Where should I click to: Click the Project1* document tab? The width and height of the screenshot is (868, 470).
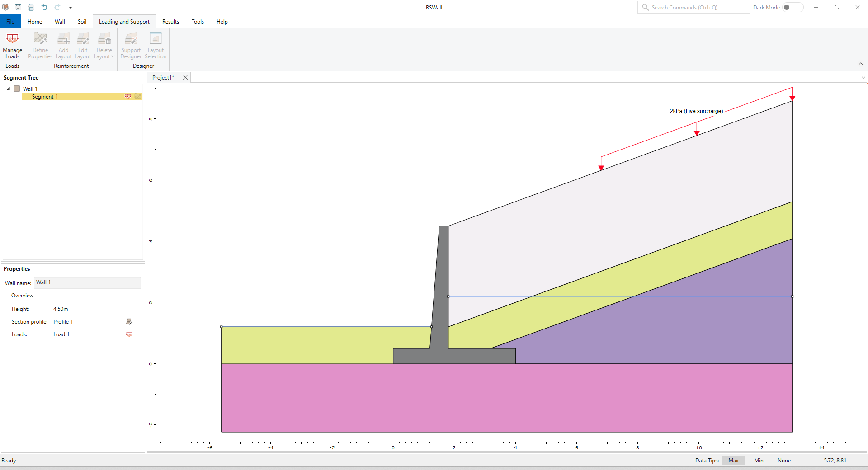click(163, 78)
